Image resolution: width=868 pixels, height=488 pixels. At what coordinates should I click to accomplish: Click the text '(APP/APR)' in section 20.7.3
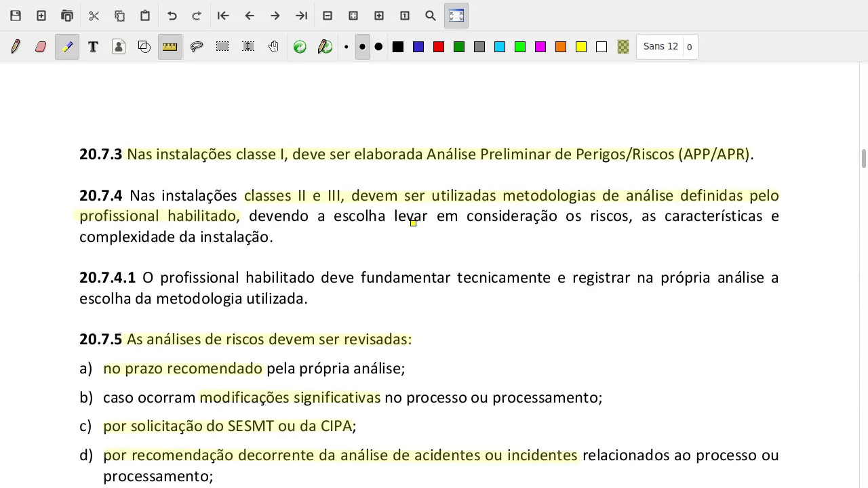713,155
